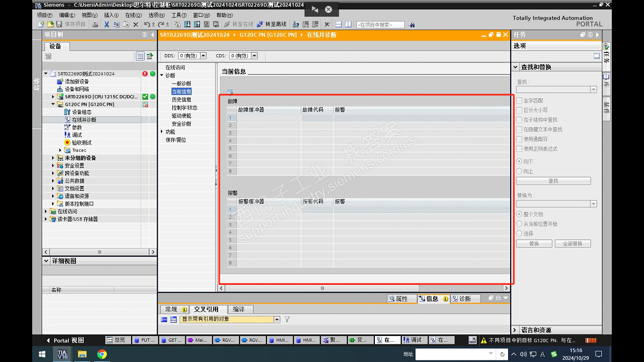The height and width of the screenshot is (362, 644).
Task: Click the cut (scissors) icon
Action: coord(107,24)
